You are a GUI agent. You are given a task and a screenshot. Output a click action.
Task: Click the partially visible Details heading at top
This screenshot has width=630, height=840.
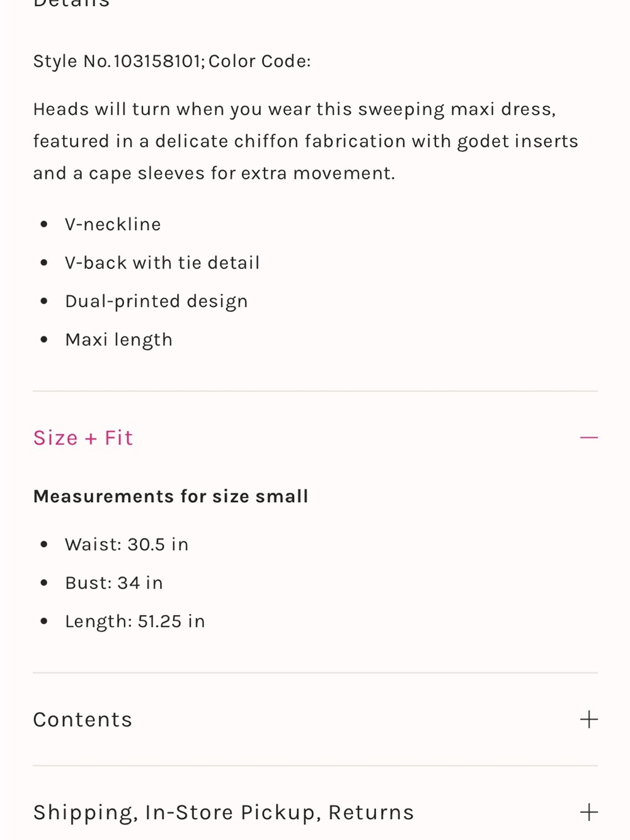[72, 4]
